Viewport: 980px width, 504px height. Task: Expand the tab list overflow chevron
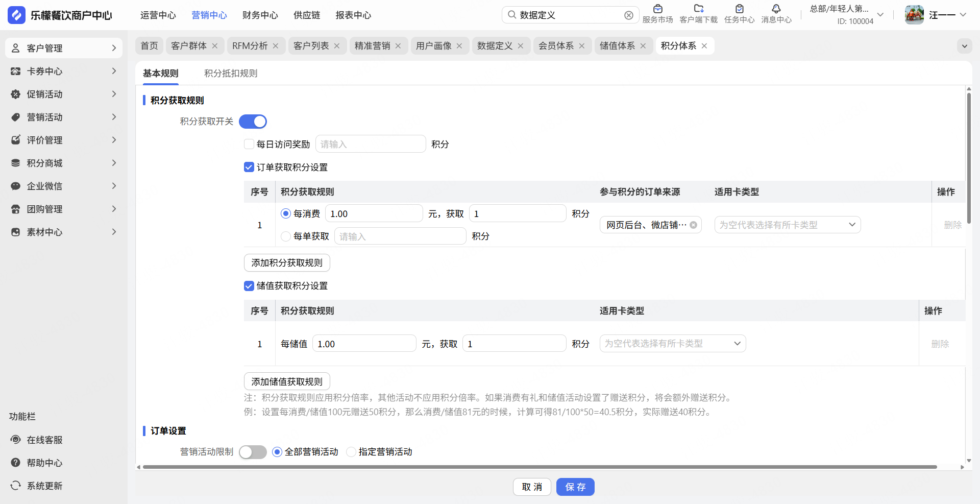tap(964, 46)
